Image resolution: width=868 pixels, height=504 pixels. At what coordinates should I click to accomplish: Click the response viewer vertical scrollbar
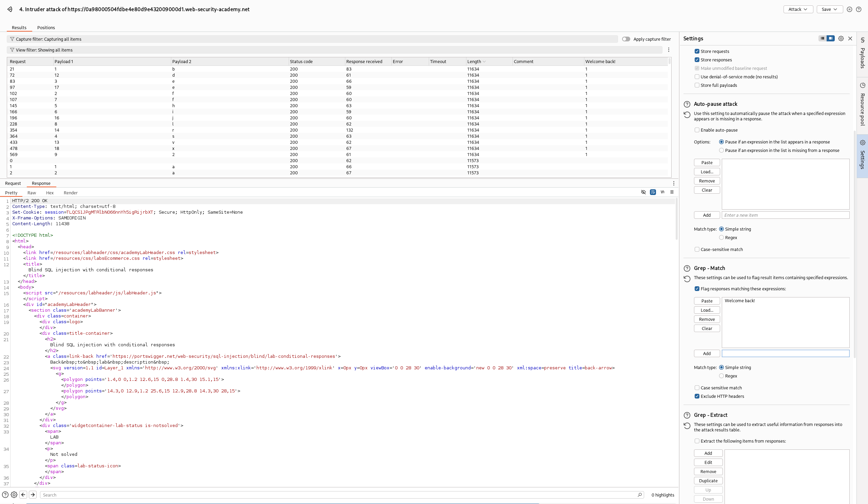click(x=676, y=219)
